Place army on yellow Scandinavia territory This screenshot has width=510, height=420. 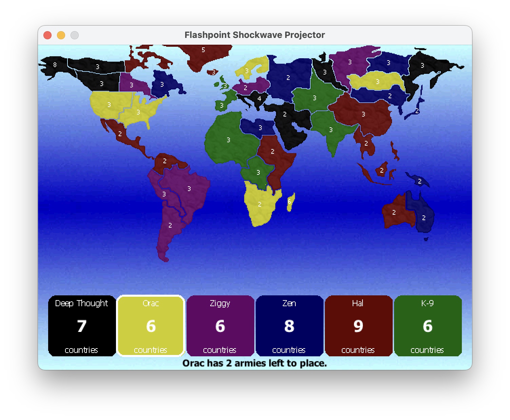[x=247, y=71]
